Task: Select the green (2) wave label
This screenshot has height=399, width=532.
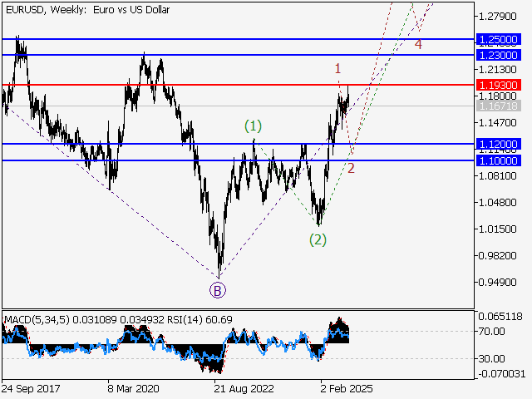Action: (x=318, y=240)
